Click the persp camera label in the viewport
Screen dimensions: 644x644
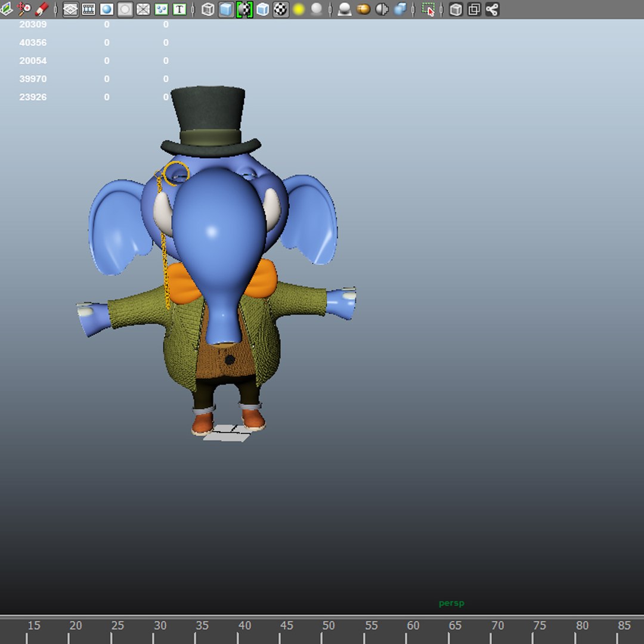[x=451, y=603]
